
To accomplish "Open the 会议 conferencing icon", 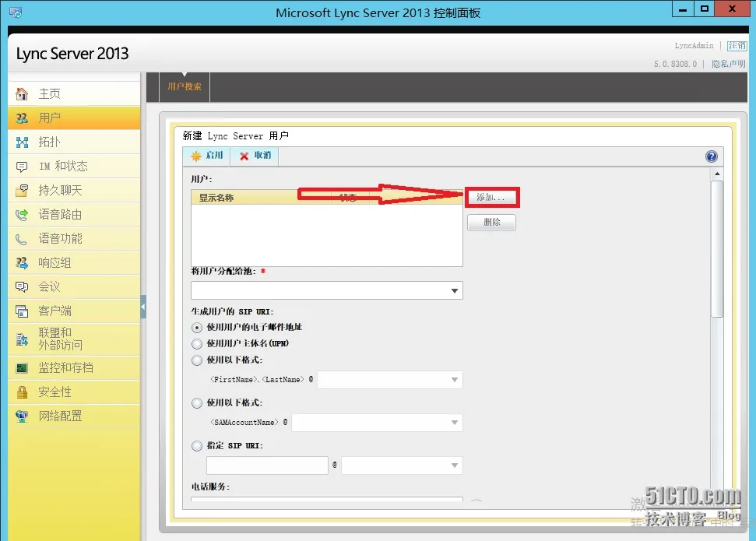I will point(22,287).
